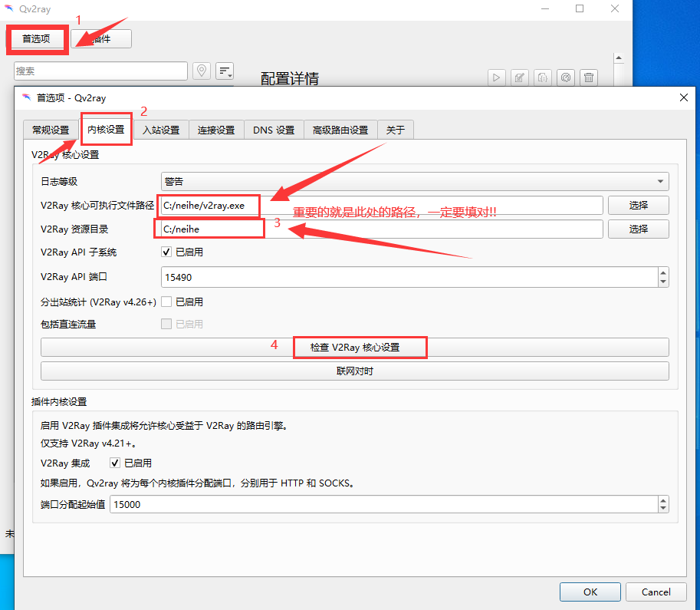
Task: Switch to the 内核设置 tab
Action: pyautogui.click(x=107, y=130)
